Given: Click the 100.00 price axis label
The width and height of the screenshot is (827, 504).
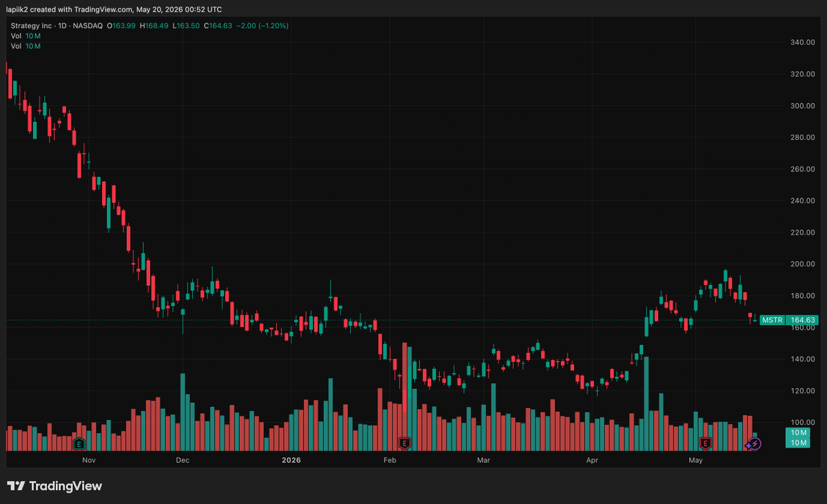Looking at the screenshot, I should [x=802, y=423].
